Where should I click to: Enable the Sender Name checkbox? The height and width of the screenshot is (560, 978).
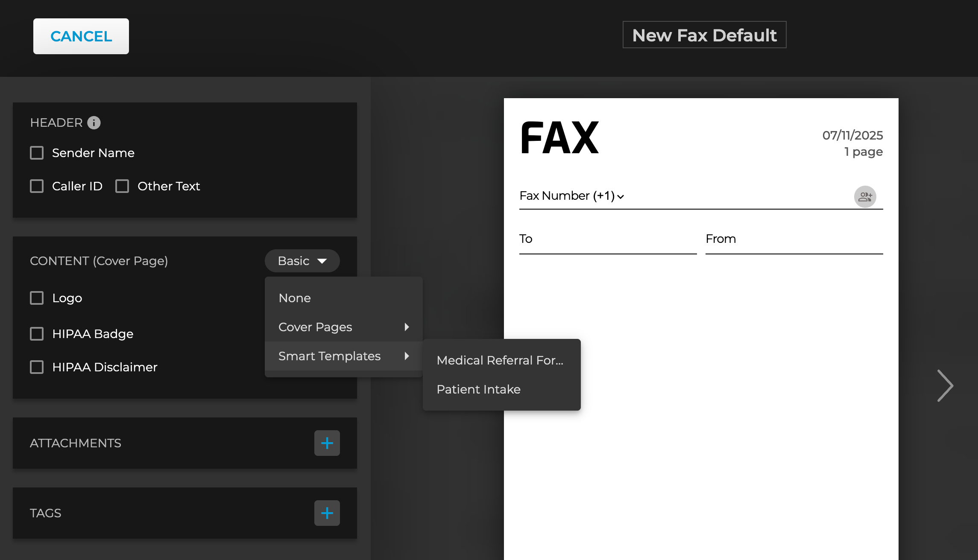(37, 153)
